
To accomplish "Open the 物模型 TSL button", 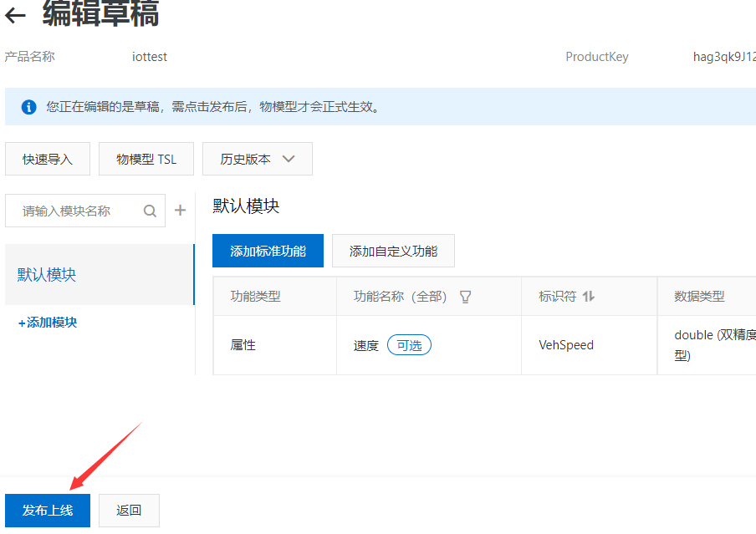I will coord(146,159).
